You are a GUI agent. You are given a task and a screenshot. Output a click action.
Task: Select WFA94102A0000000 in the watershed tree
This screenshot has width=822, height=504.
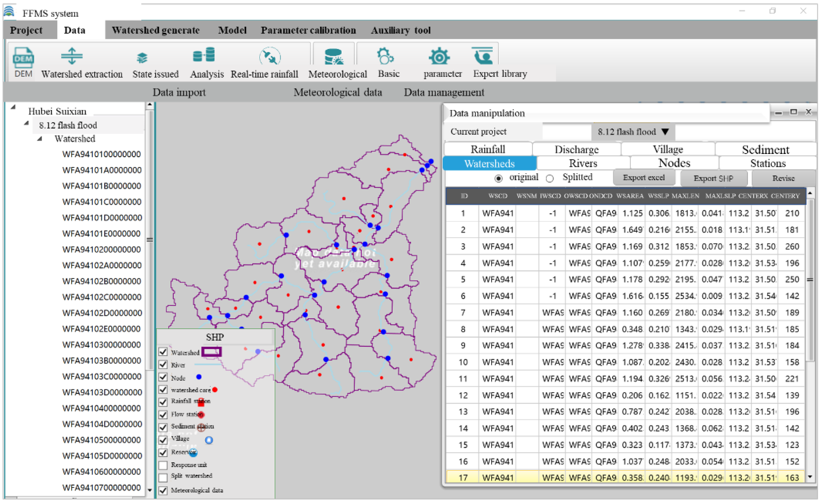[102, 265]
